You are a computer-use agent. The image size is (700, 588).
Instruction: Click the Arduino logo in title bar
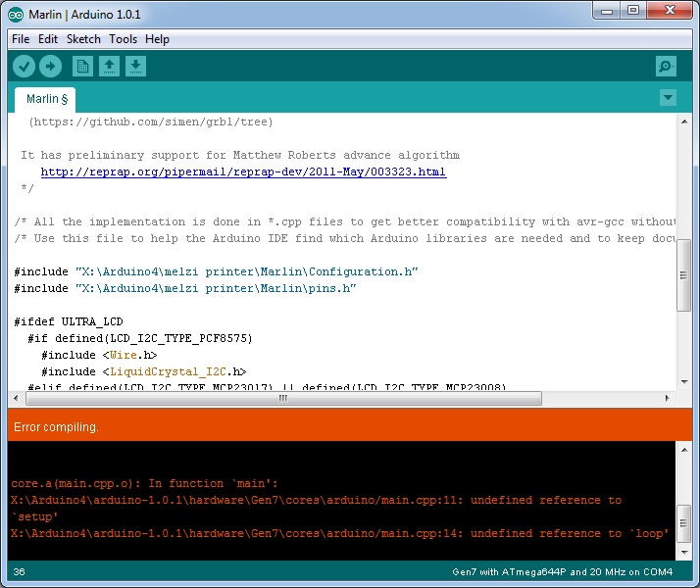17,11
